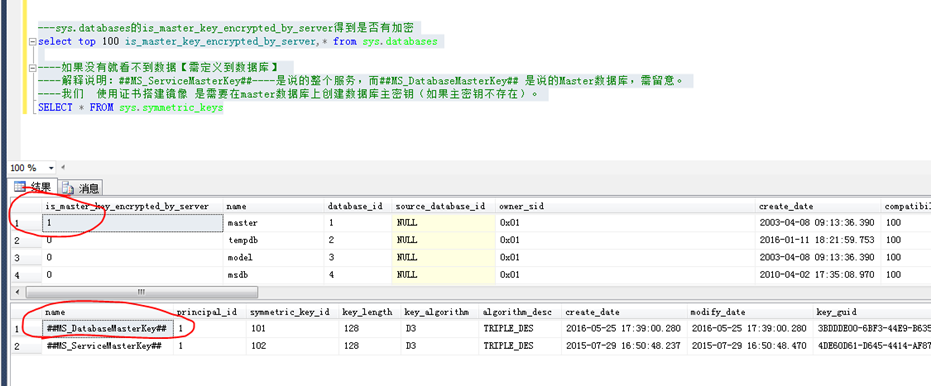
Task: Select the NULL source_database_id cell for msdb
Action: pos(444,275)
